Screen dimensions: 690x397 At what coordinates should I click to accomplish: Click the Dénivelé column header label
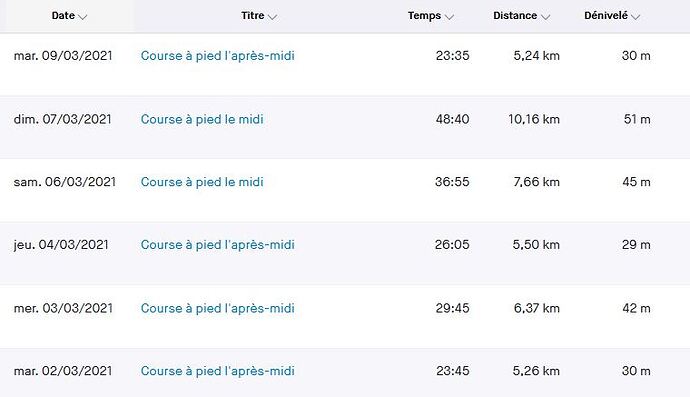606,15
